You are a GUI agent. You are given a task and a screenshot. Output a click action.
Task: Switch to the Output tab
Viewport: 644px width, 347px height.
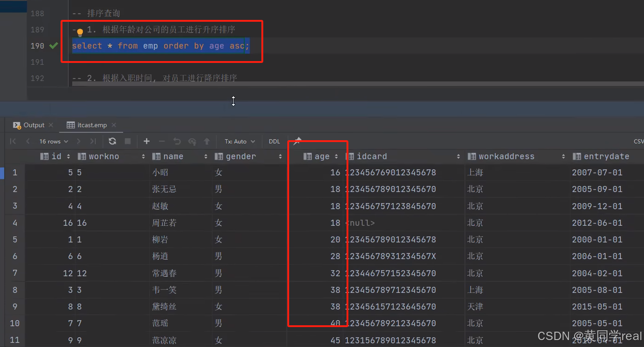29,125
